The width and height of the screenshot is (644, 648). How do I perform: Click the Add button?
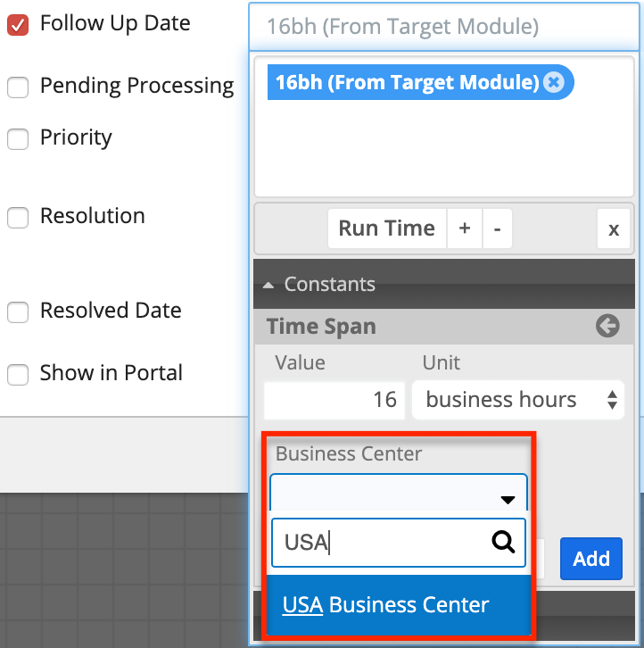click(590, 559)
